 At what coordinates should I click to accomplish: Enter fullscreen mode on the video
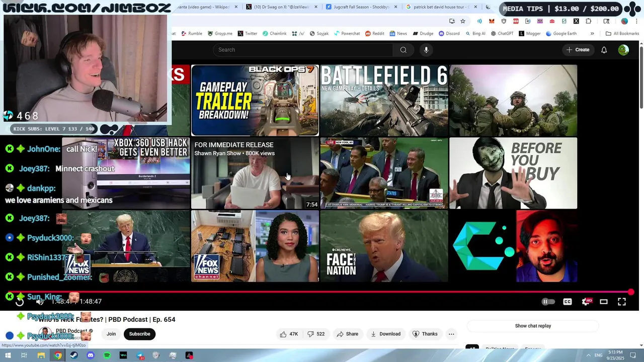622,302
